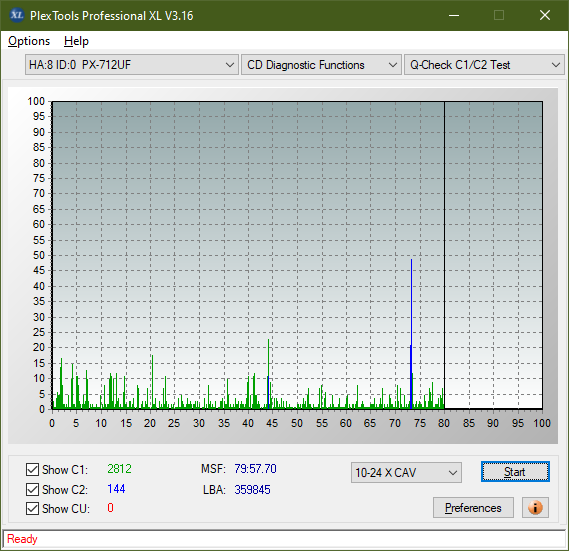Open the Preferences button
This screenshot has height=551, width=569.
[x=473, y=507]
